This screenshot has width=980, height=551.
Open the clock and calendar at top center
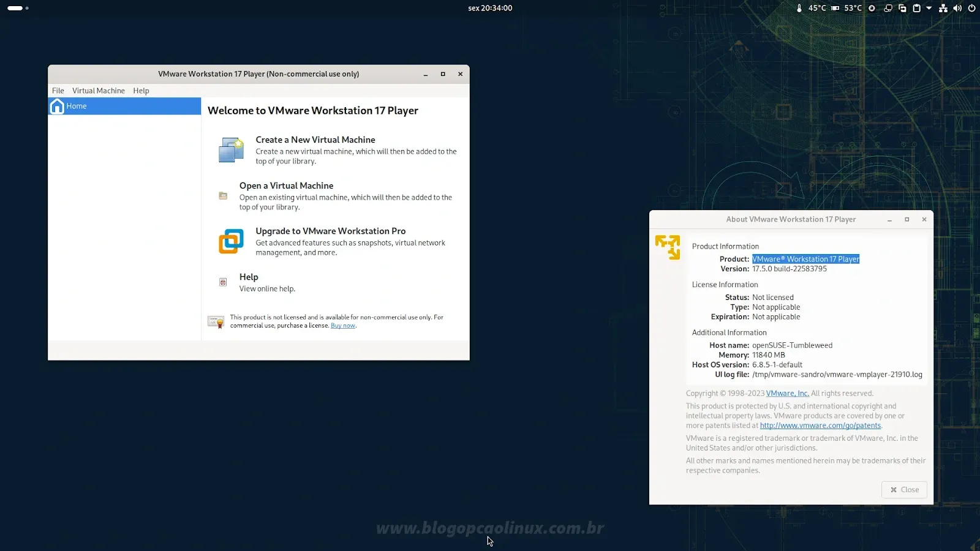point(490,8)
